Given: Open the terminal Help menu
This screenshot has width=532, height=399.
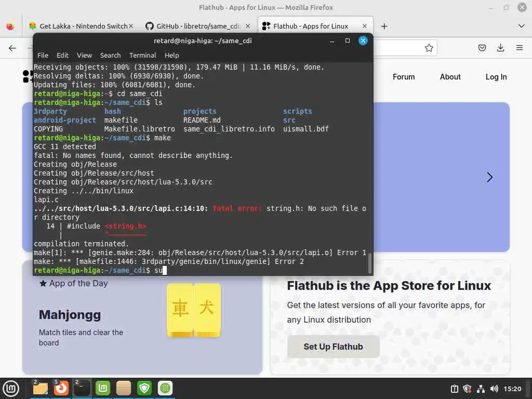Looking at the screenshot, I should (x=171, y=55).
